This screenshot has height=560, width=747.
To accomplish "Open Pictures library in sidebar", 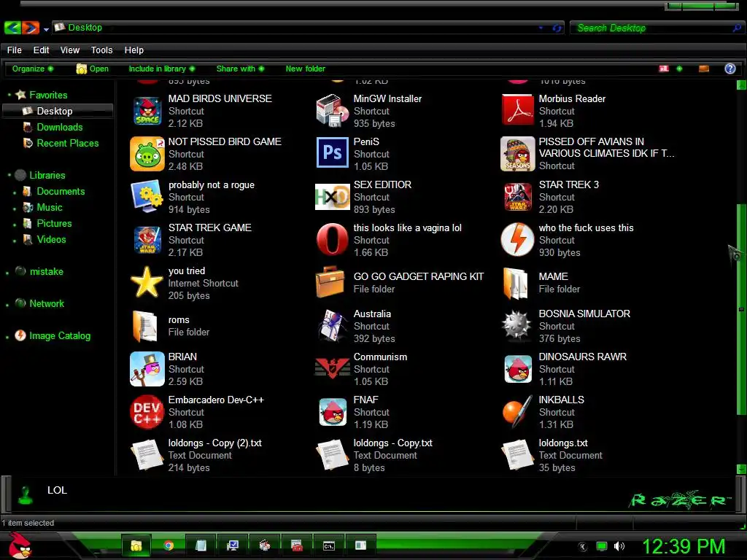I will tap(54, 223).
